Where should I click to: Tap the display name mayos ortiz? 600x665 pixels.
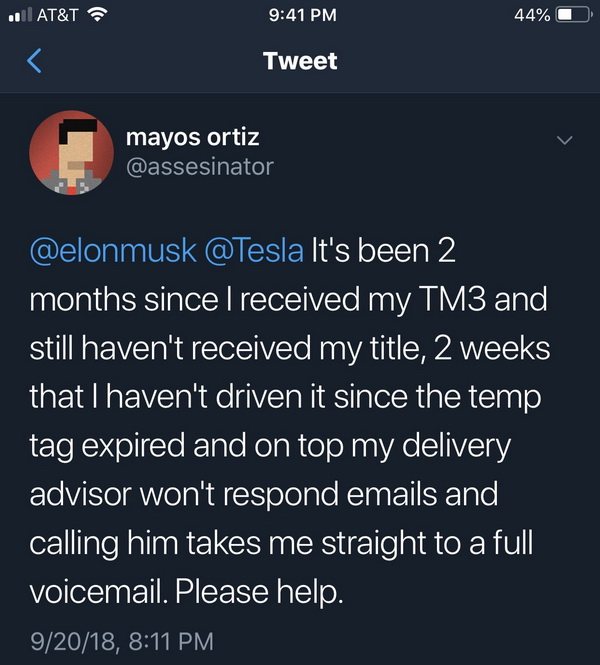[193, 138]
